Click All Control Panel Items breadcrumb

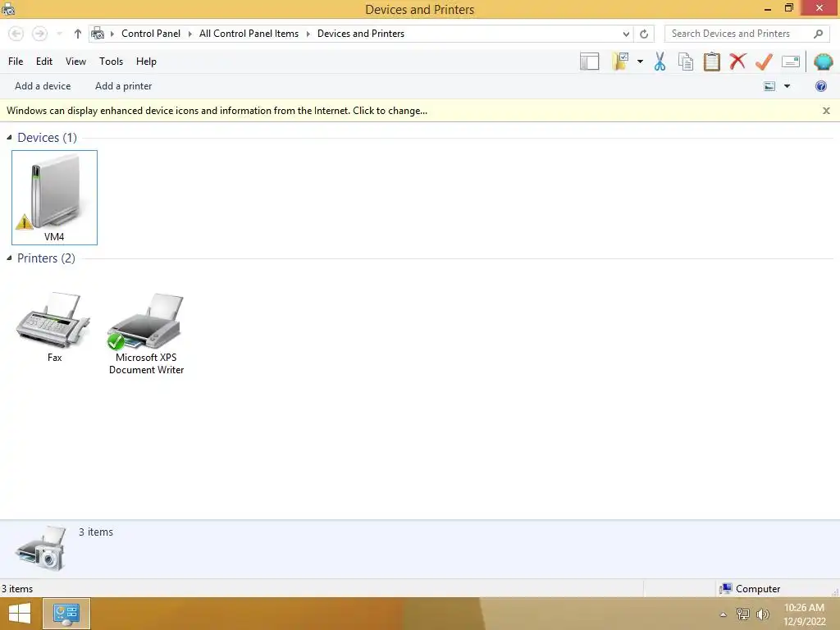coord(249,34)
